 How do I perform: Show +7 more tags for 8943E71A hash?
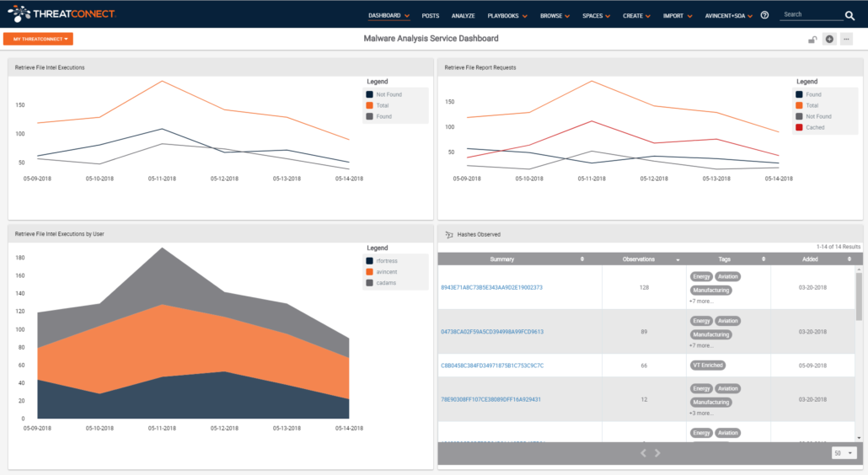tap(701, 302)
